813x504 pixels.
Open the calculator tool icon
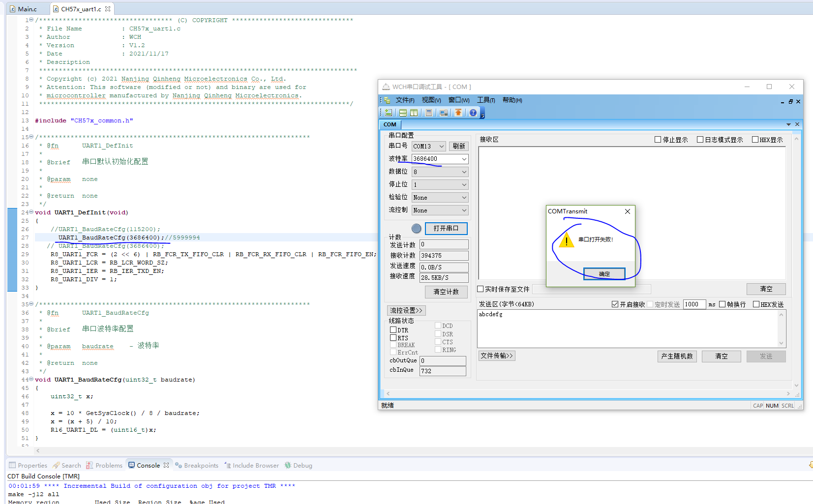[x=429, y=113]
